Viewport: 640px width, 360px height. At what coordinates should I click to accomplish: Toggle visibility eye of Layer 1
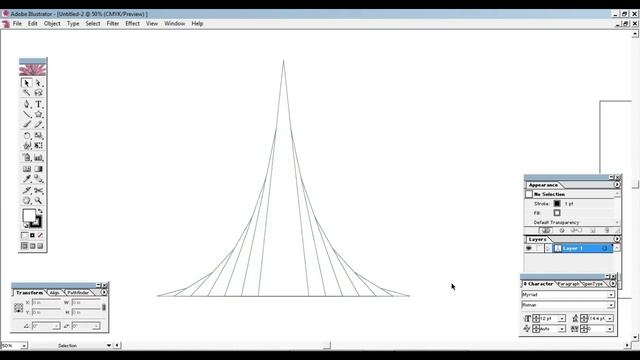529,248
